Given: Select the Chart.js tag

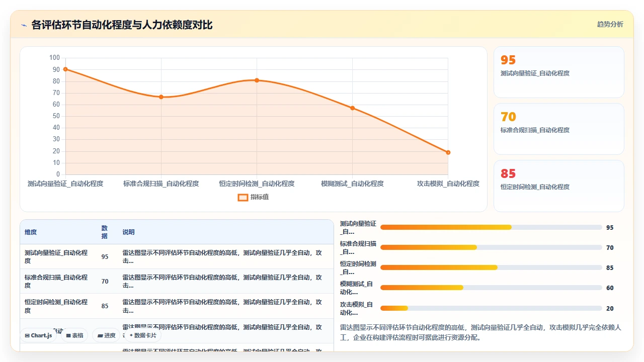Looking at the screenshot, I should pyautogui.click(x=38, y=335).
